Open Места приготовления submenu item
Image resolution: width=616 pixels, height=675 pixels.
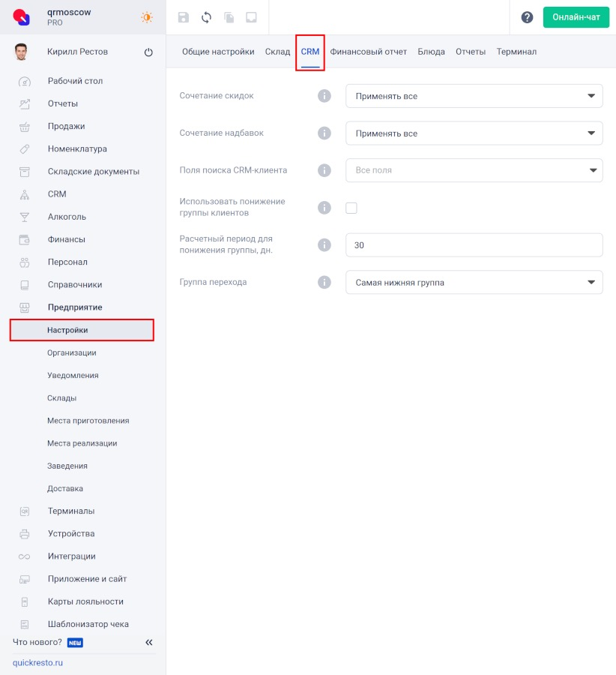pyautogui.click(x=88, y=421)
